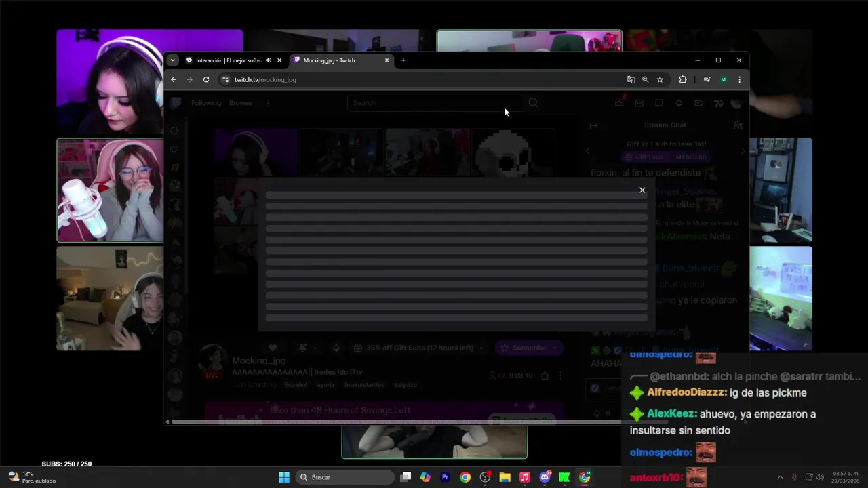The height and width of the screenshot is (488, 868).
Task: Close the loading modal dialog
Action: point(642,190)
